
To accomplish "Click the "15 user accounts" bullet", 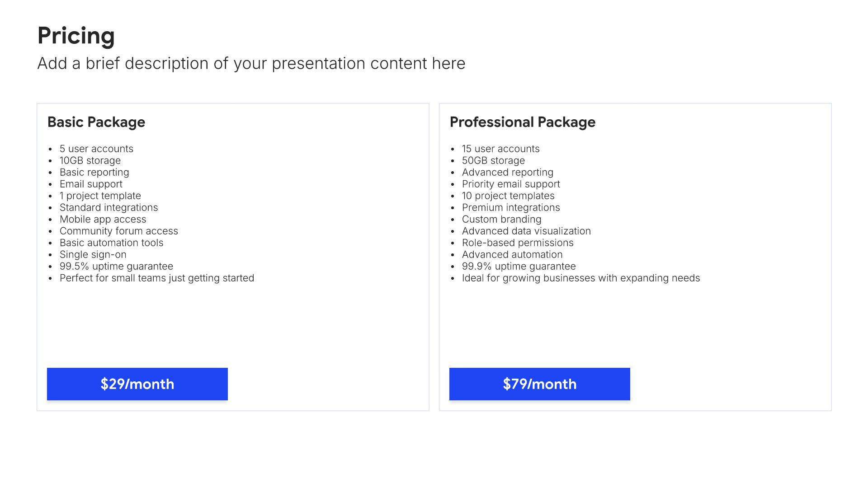I will [x=500, y=149].
